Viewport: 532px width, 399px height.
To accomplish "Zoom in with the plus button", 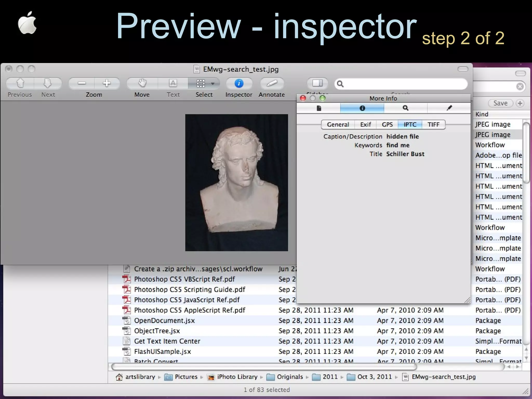I will point(107,83).
